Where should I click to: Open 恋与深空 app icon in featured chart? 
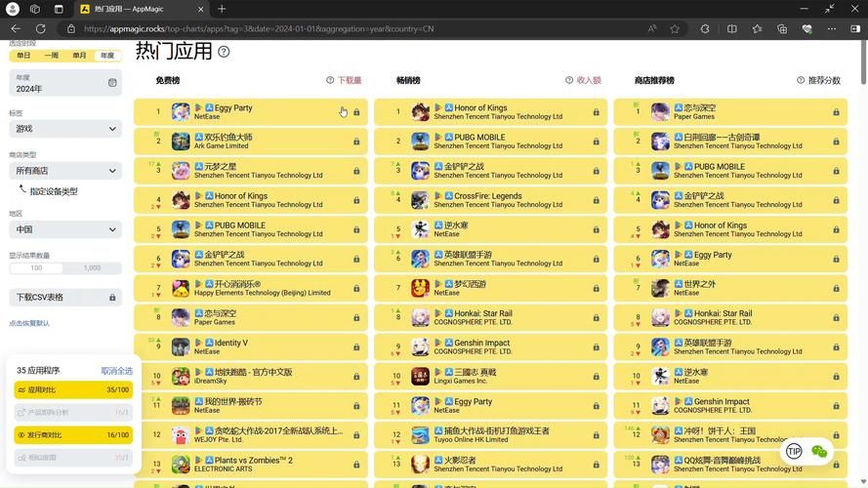click(x=660, y=112)
